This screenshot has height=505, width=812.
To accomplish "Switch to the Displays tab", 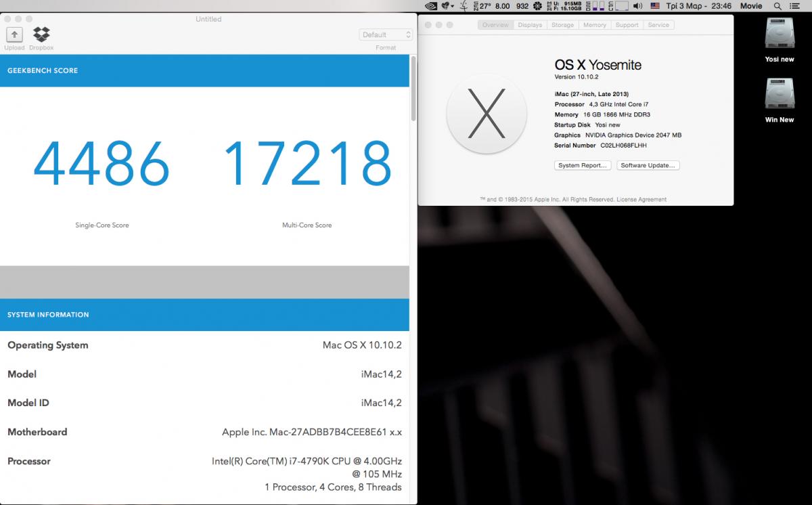I will pyautogui.click(x=530, y=25).
